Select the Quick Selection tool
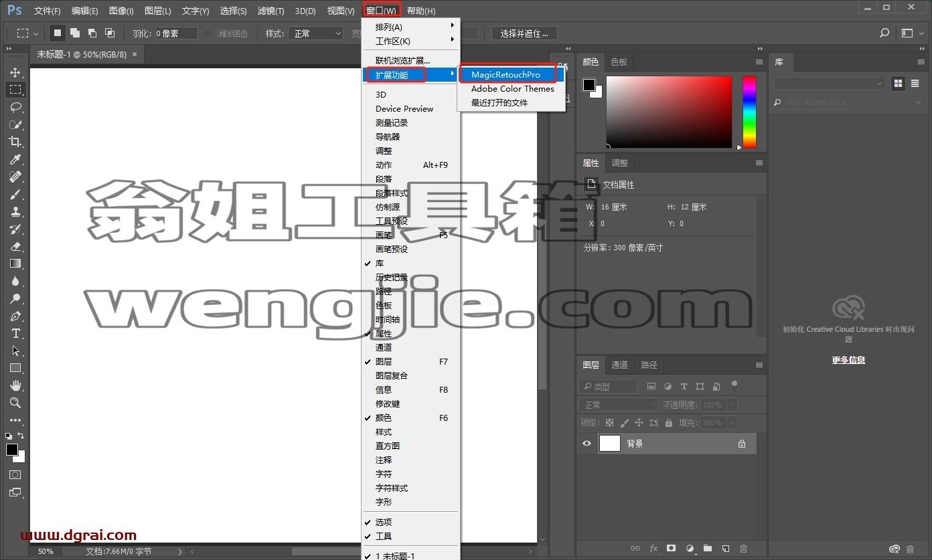Viewport: 932px width, 560px height. pos(15,124)
